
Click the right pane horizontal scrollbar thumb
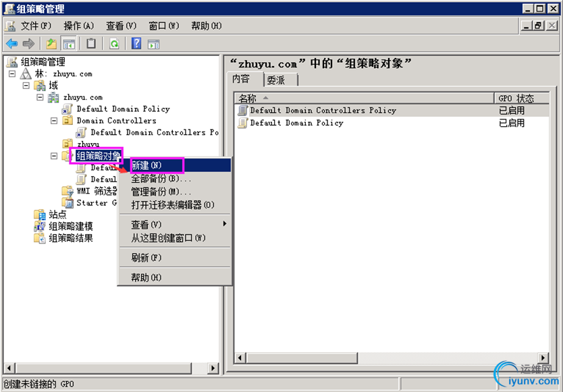(302, 358)
